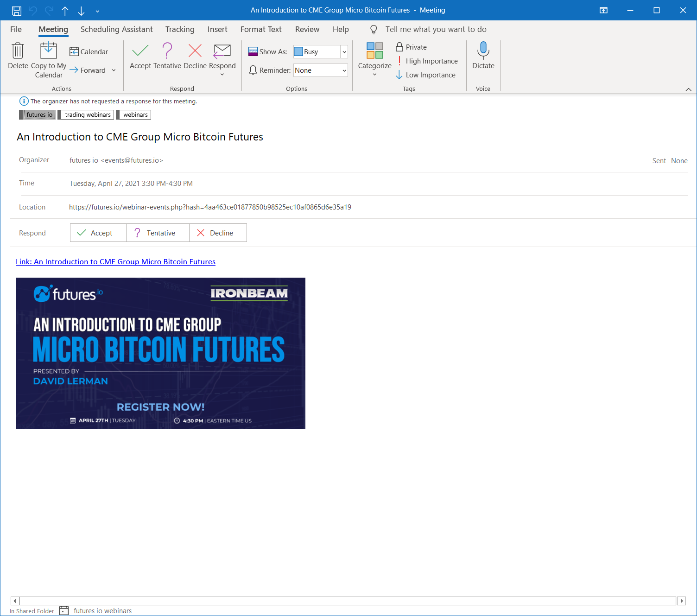Click Copy to My Calendar icon
This screenshot has height=616, width=697.
[x=49, y=60]
